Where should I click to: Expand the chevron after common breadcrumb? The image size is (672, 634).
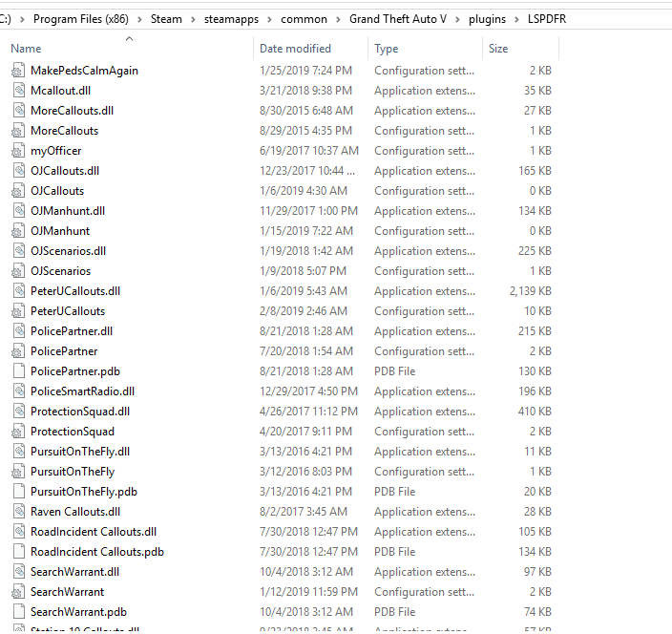[338, 20]
